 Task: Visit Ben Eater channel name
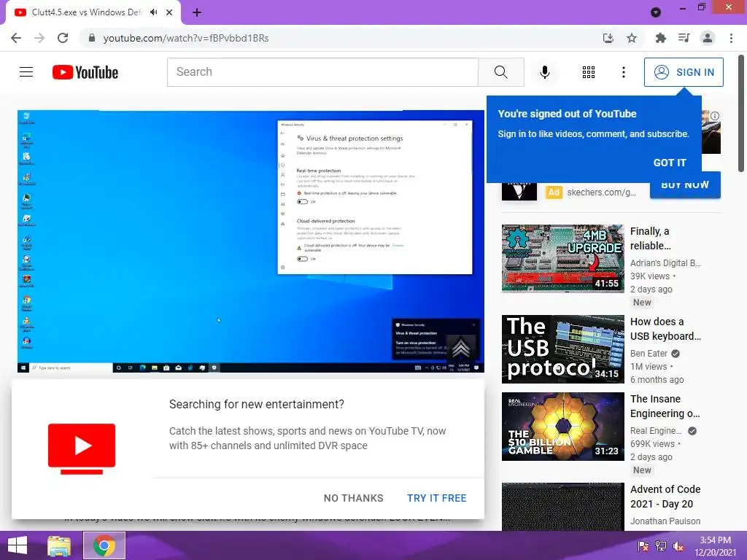pos(649,354)
